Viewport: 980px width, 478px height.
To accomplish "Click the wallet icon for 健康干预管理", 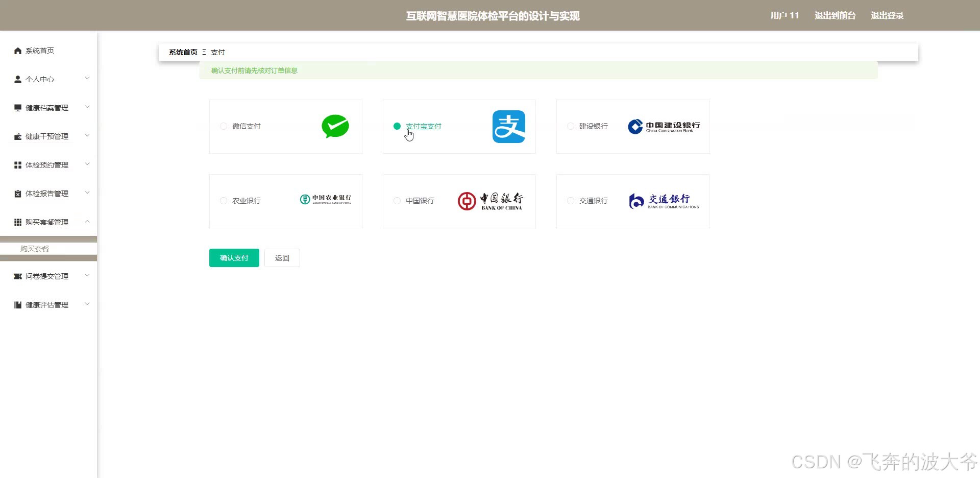I will (18, 136).
